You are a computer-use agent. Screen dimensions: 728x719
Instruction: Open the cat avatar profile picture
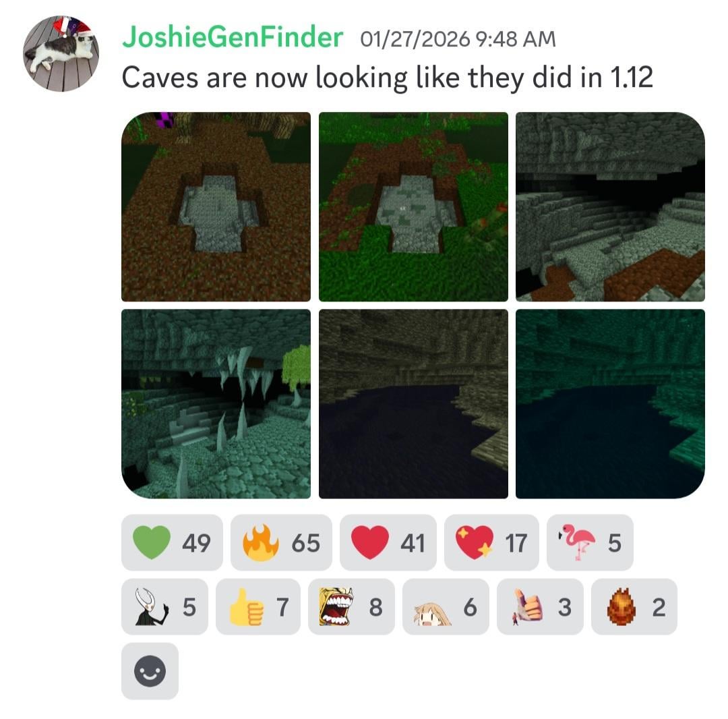pyautogui.click(x=61, y=53)
